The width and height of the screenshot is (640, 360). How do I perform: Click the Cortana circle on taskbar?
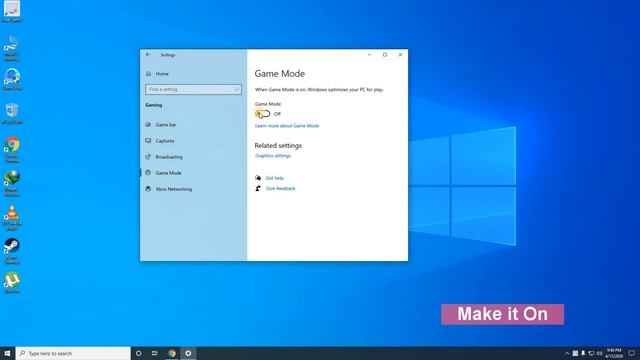(138, 353)
